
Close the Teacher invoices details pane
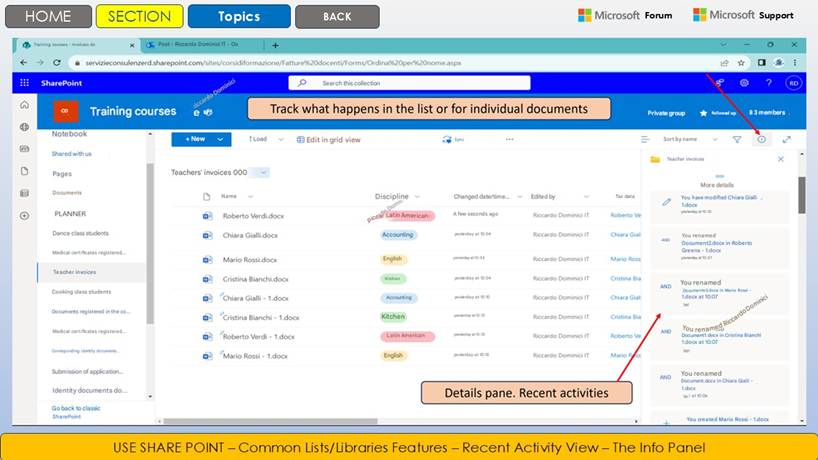[x=782, y=159]
